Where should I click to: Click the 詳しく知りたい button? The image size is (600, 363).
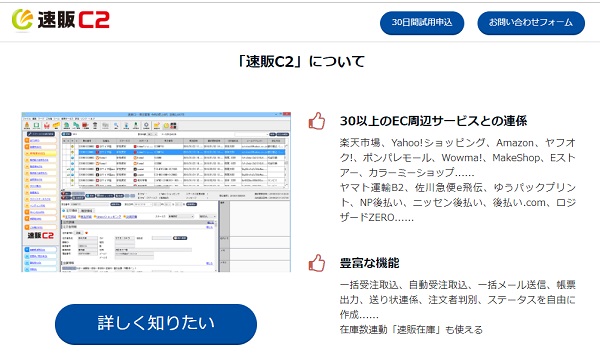point(156,324)
